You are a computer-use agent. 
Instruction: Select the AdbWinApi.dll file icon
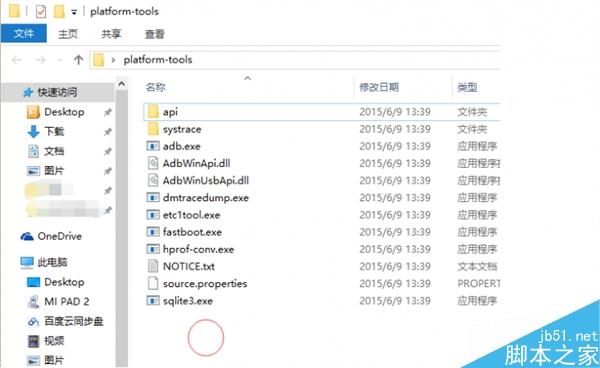click(153, 163)
